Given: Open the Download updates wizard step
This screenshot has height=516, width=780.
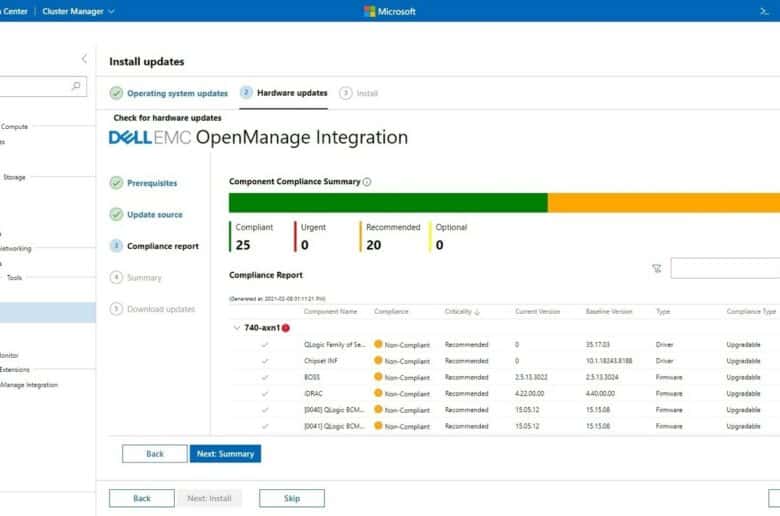Looking at the screenshot, I should [x=152, y=309].
